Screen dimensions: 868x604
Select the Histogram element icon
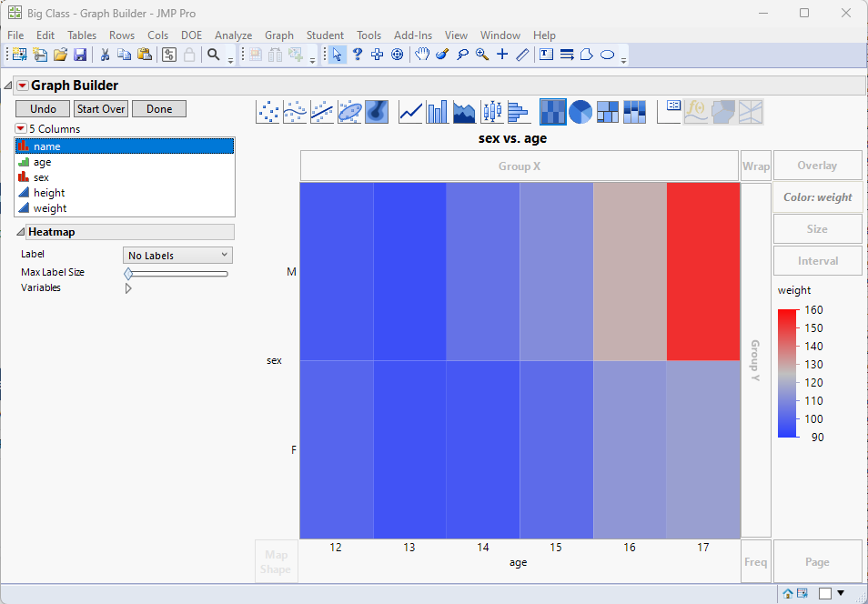click(519, 111)
